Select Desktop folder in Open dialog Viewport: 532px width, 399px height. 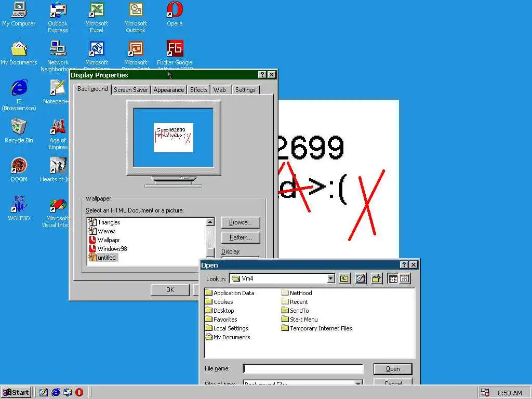pyautogui.click(x=220, y=311)
